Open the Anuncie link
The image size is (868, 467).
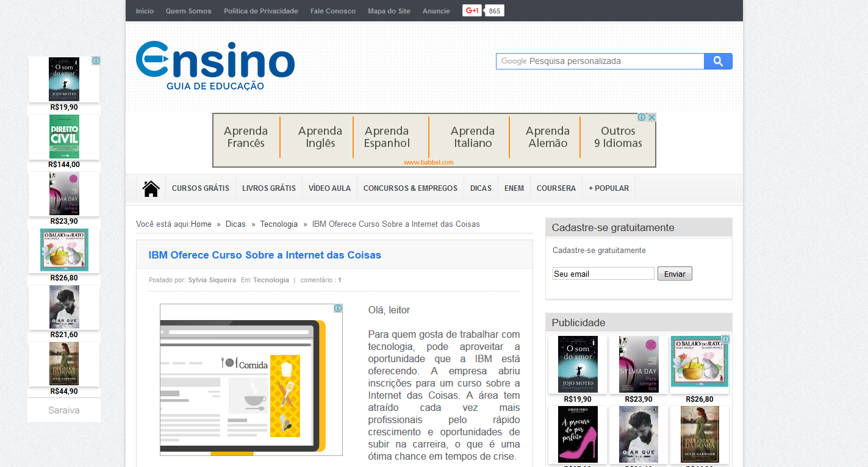[436, 11]
